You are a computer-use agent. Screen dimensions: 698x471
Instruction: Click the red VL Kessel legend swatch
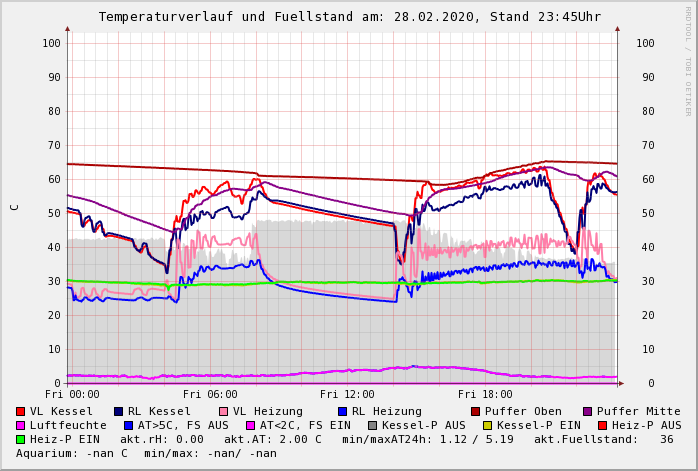click(x=20, y=411)
